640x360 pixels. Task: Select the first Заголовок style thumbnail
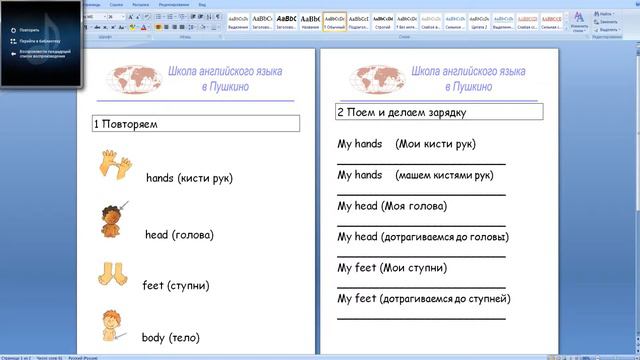tap(262, 22)
